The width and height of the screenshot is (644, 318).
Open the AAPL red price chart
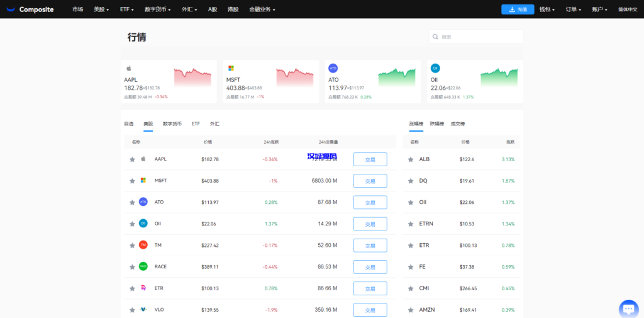pos(192,77)
